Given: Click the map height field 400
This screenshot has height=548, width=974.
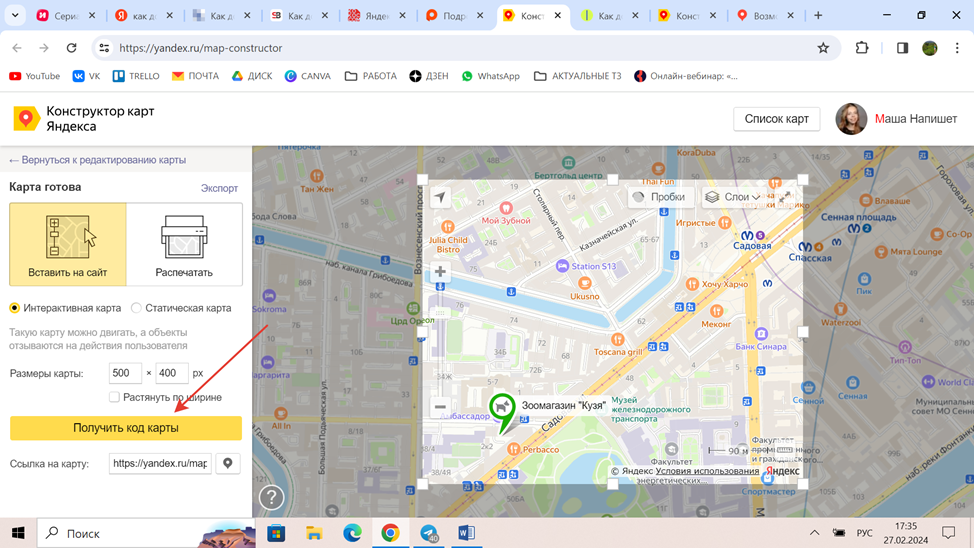Looking at the screenshot, I should (x=171, y=373).
